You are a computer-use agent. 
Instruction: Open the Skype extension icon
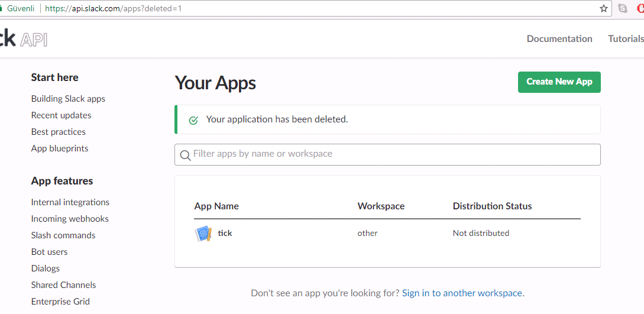(x=623, y=9)
